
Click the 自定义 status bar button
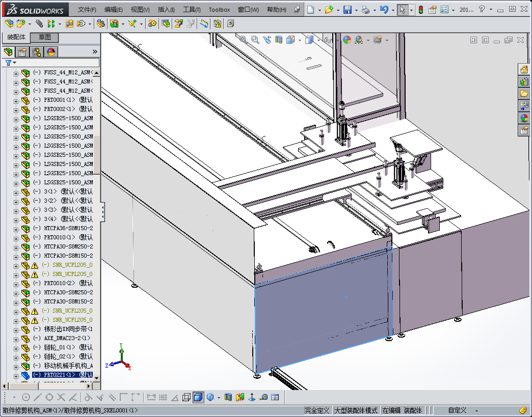[457, 410]
